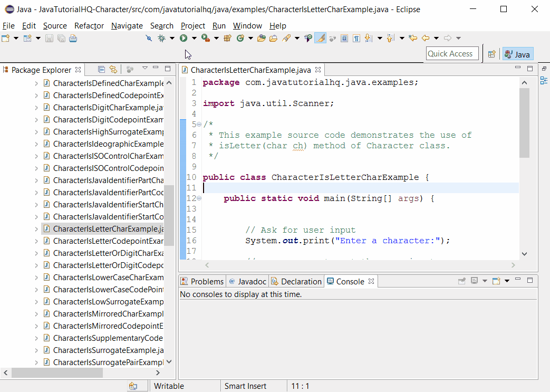The height and width of the screenshot is (392, 550).
Task: Open the Java perspective button
Action: tap(517, 54)
